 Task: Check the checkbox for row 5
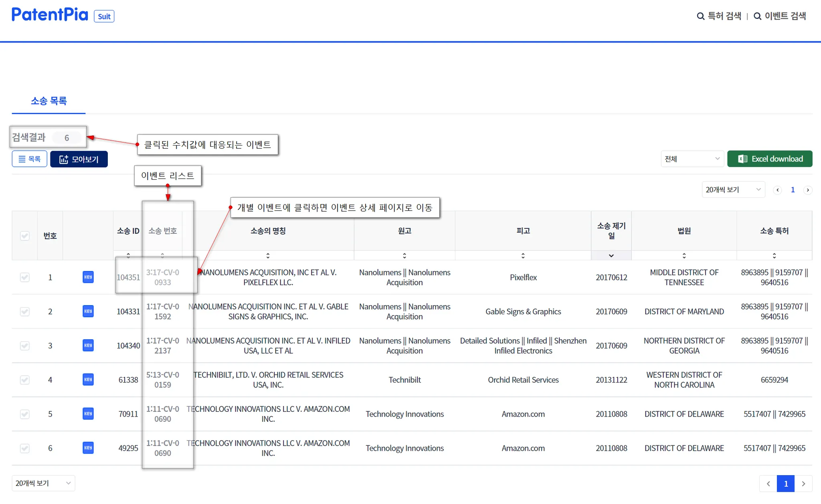point(25,414)
